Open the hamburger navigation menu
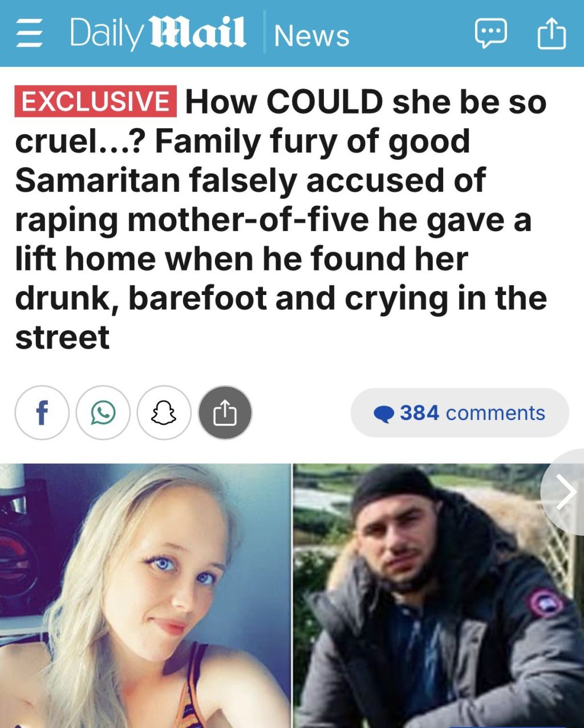This screenshot has width=584, height=728. pos(30,34)
